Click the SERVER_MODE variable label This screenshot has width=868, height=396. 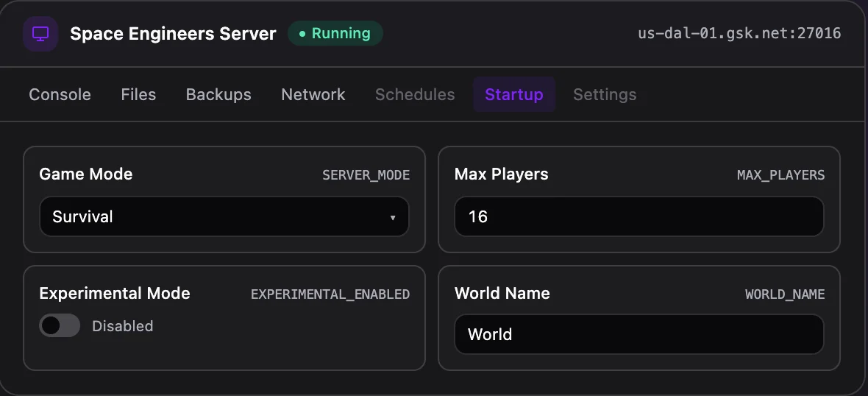[366, 175]
